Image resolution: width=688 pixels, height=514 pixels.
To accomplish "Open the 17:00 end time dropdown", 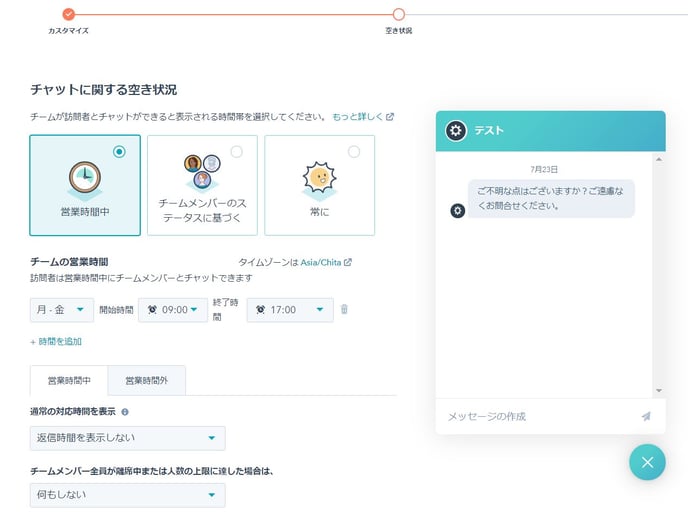I will click(290, 310).
